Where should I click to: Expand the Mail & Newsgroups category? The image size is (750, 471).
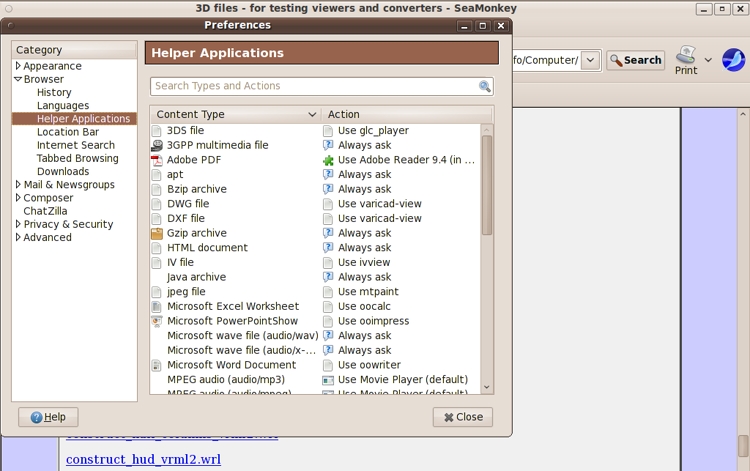[18, 185]
